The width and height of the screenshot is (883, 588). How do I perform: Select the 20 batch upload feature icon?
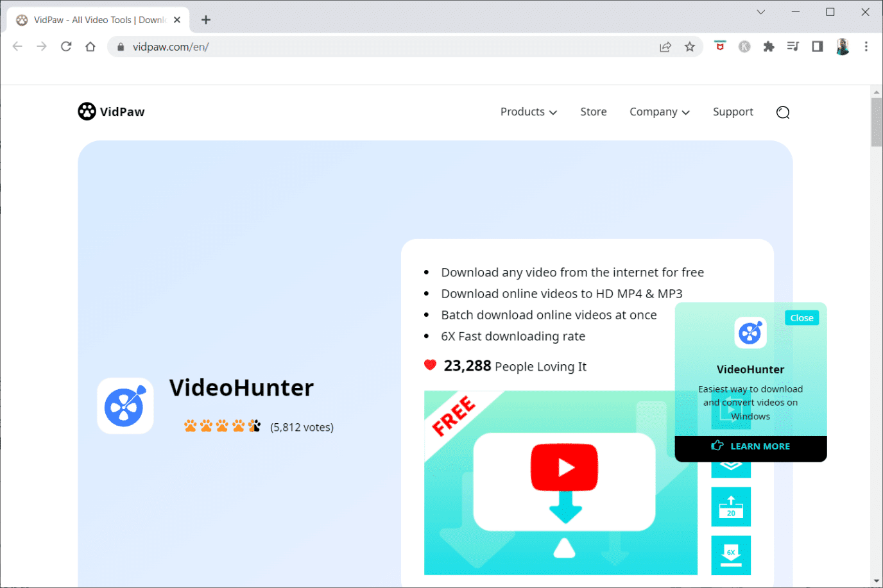click(731, 507)
